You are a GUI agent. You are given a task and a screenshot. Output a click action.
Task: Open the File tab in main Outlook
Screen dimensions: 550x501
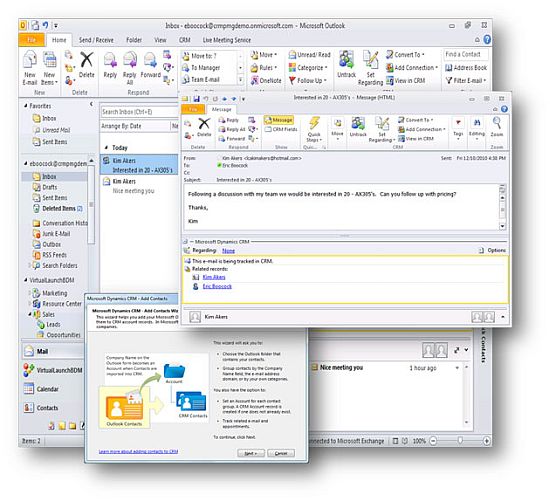(31, 40)
